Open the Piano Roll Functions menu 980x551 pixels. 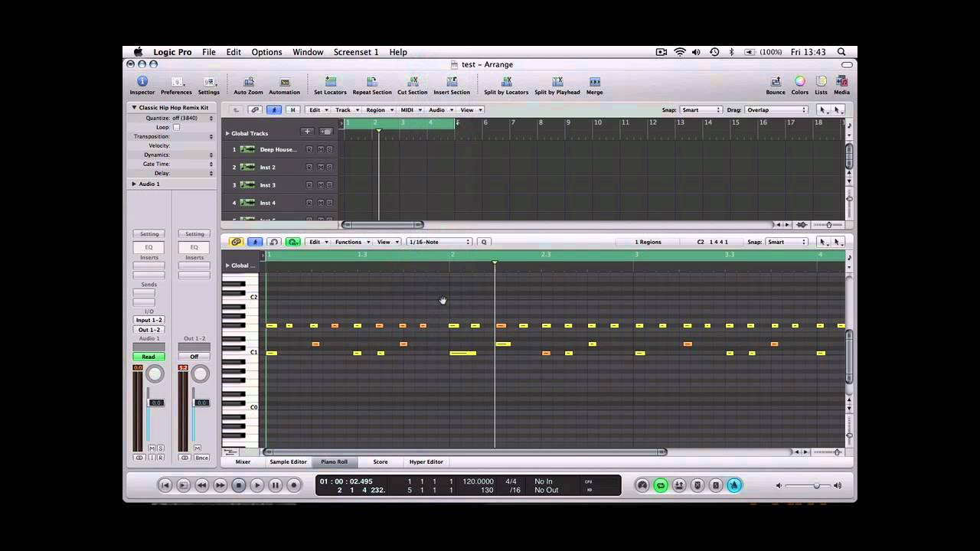352,242
